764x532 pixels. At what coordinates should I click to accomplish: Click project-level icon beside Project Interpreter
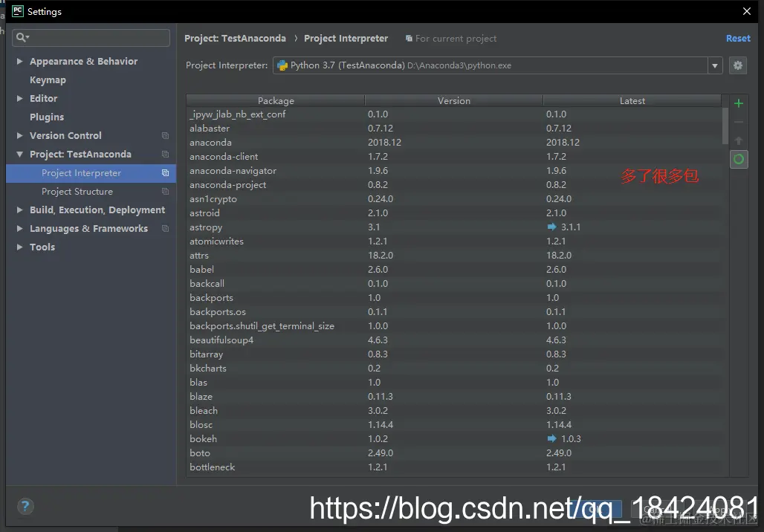[x=165, y=173]
